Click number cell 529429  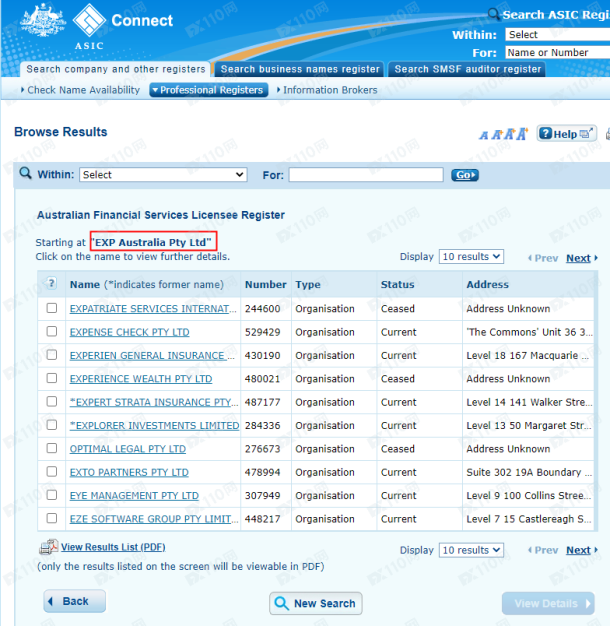(263, 332)
